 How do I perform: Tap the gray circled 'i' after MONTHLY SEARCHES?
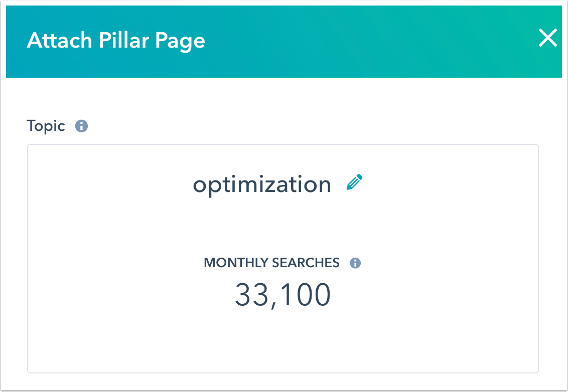tap(355, 263)
